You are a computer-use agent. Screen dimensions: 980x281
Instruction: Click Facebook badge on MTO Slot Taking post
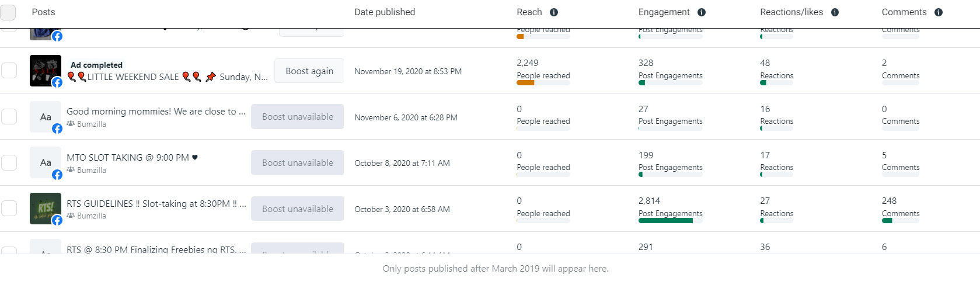(x=57, y=175)
